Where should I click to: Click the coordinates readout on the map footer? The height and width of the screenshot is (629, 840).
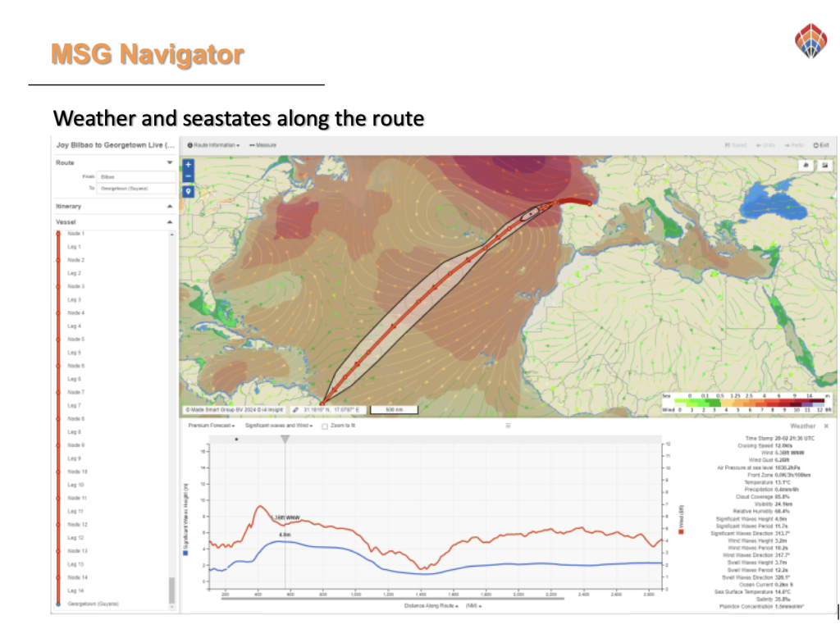[x=332, y=410]
